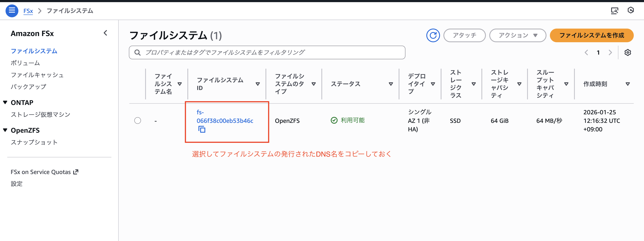Screen dimensions: 644x241
Task: Sort by 作成時刻 column arrow
Action: point(627,84)
